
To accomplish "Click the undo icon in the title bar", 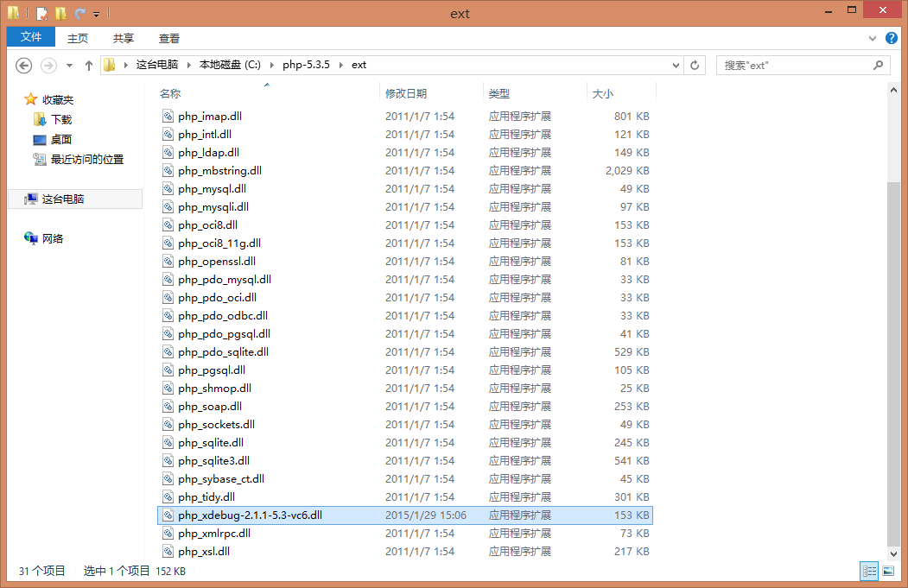I will point(79,13).
